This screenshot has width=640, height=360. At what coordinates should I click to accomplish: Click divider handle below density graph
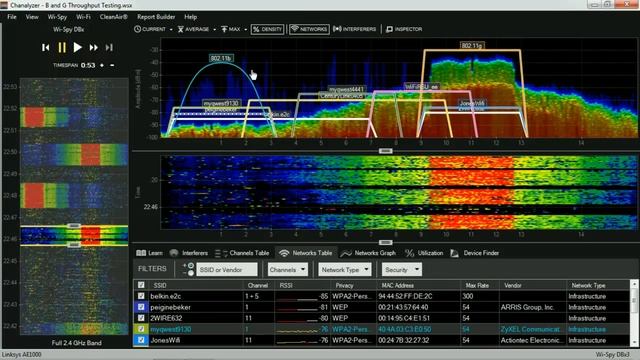tap(385, 151)
